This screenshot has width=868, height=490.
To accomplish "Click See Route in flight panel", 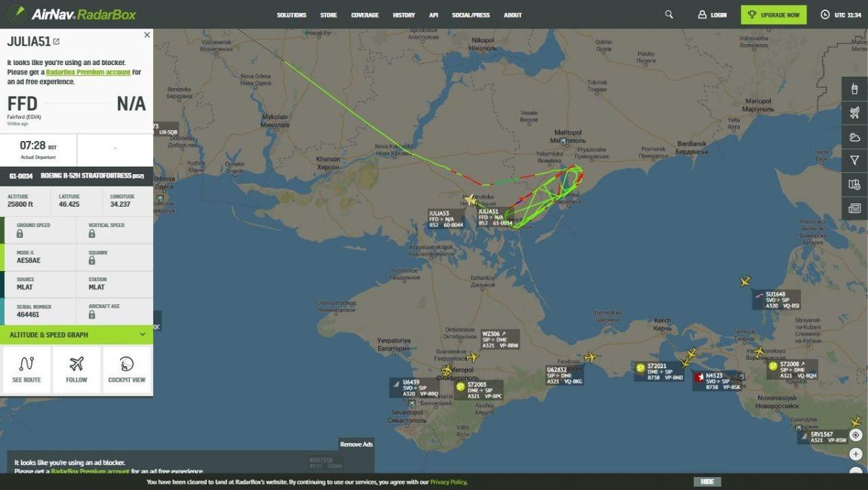I will click(x=27, y=369).
